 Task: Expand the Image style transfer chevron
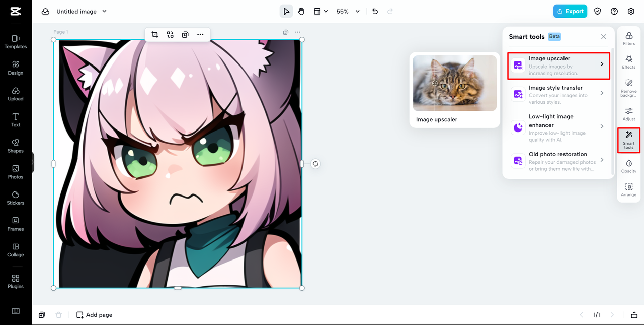pyautogui.click(x=602, y=93)
